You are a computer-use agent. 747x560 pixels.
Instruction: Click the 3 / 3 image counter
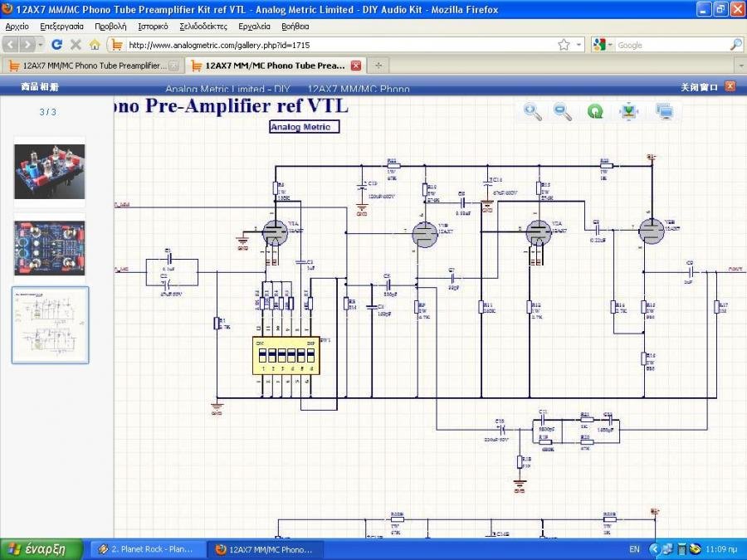pyautogui.click(x=47, y=112)
